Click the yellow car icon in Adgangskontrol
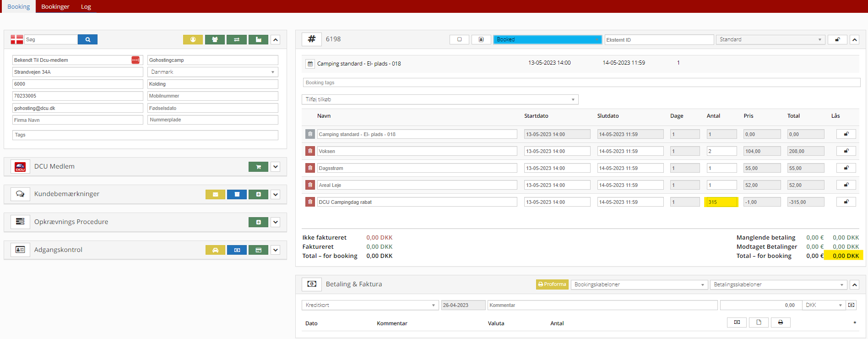The height and width of the screenshot is (339, 868). click(x=215, y=250)
